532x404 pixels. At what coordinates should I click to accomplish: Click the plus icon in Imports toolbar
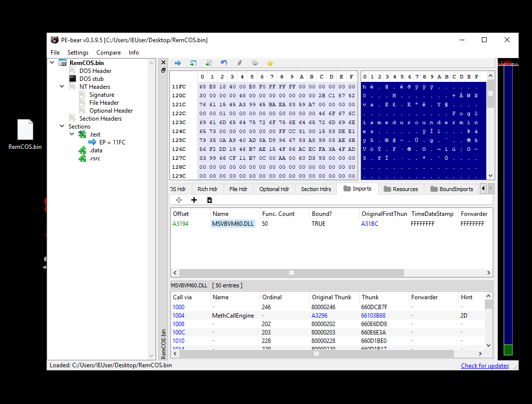pos(194,200)
